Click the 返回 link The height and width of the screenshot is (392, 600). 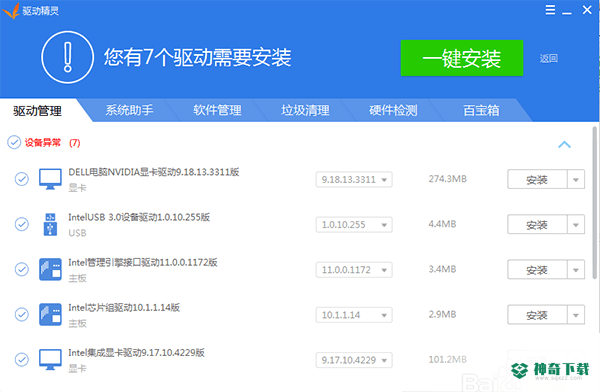point(548,59)
